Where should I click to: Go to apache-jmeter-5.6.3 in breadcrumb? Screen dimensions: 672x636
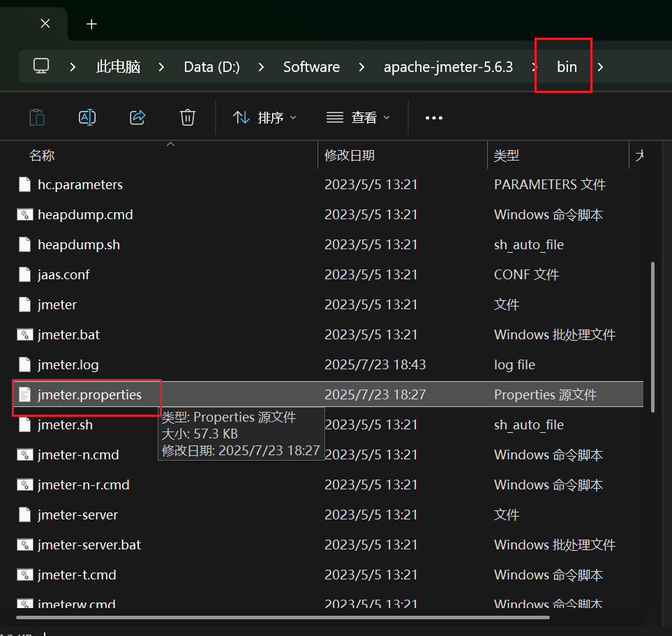pos(448,67)
